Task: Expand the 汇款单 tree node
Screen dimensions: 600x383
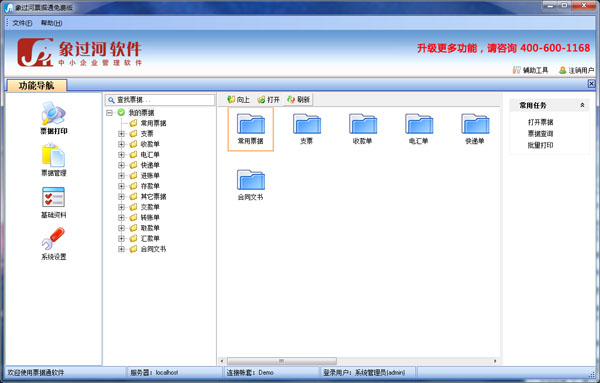Action: (121, 238)
